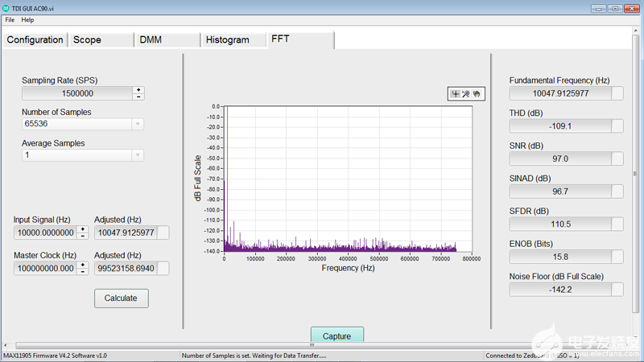Click the "MAX11905 Firmware V4.2" status text
This screenshot has height=362, width=644.
click(55, 356)
